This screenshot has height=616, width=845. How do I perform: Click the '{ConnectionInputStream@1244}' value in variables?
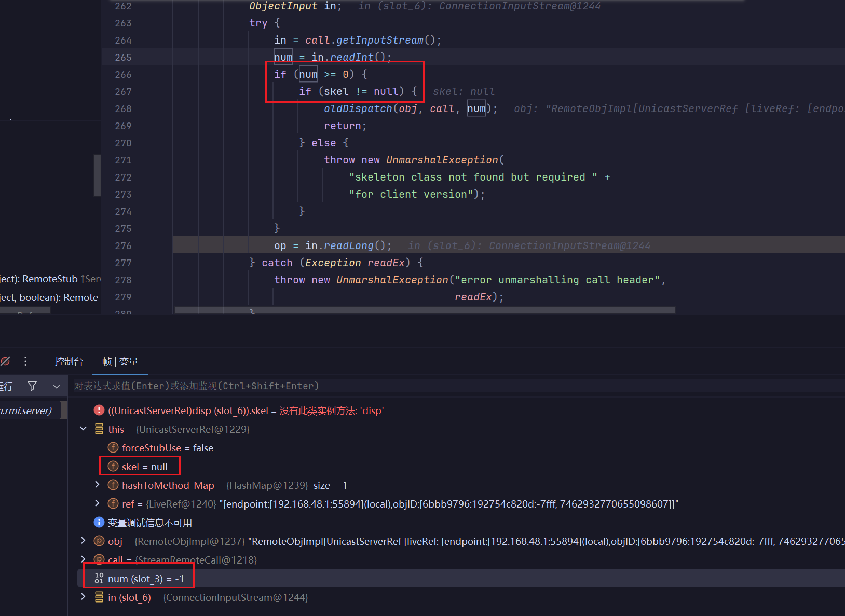click(x=236, y=597)
